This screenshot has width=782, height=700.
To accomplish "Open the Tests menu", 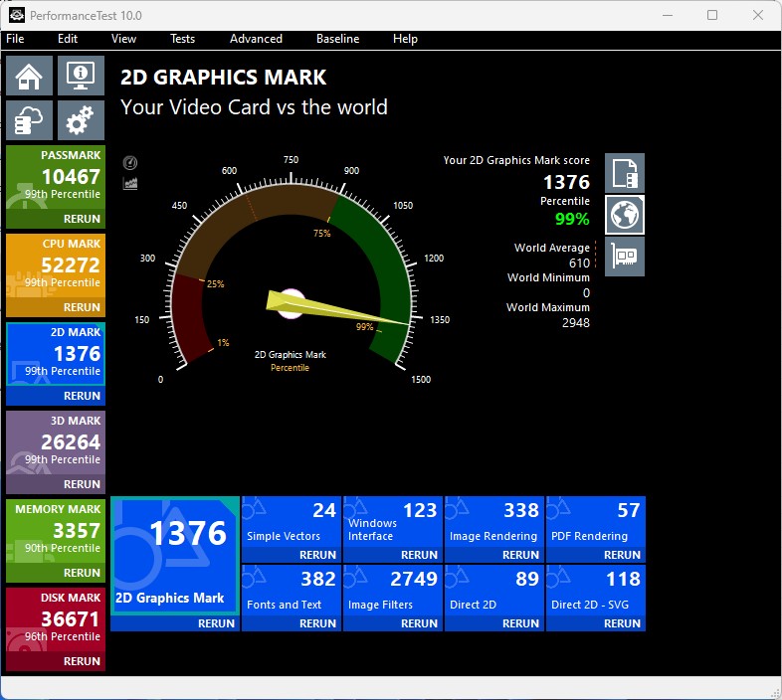I will (182, 39).
